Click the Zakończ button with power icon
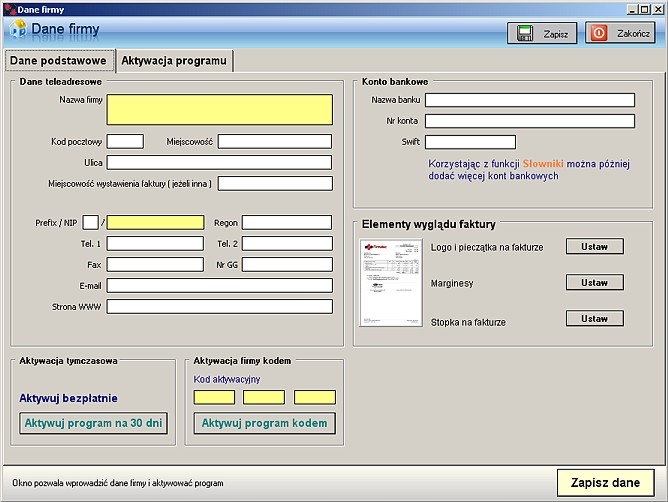The image size is (668, 502). tap(620, 33)
